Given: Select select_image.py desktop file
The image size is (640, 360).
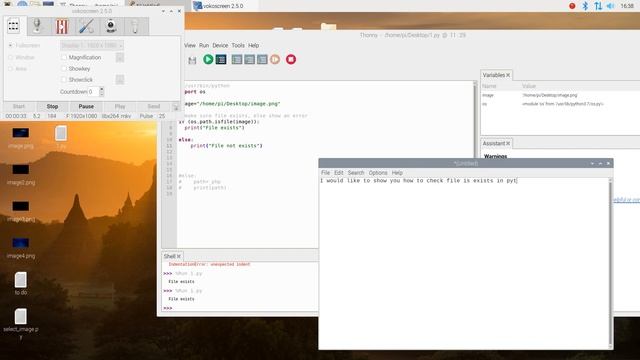Looking at the screenshot, I should tap(21, 324).
